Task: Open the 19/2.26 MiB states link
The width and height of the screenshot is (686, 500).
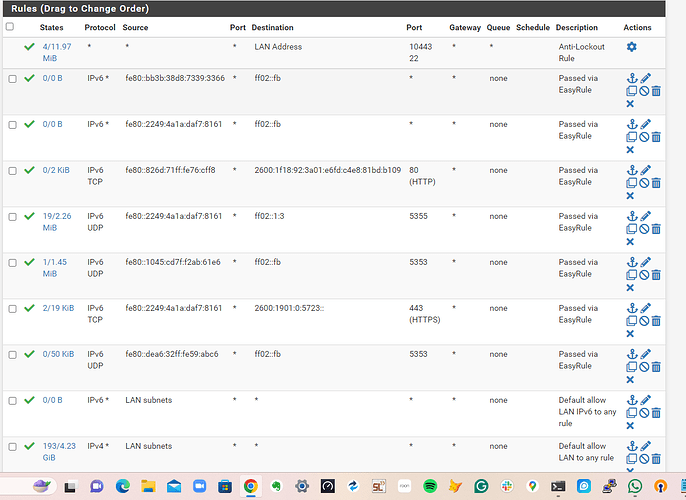Action: click(57, 222)
